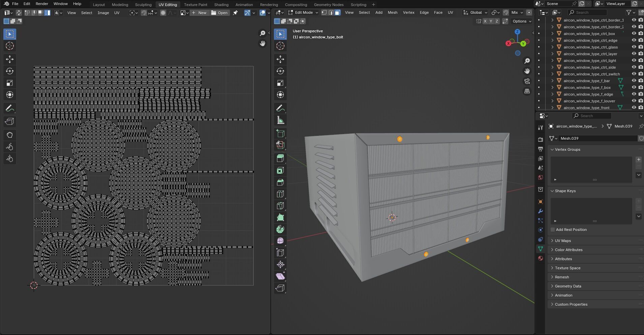
Task: Toggle perspective/orthographic grid icon in viewport
Action: [x=527, y=91]
